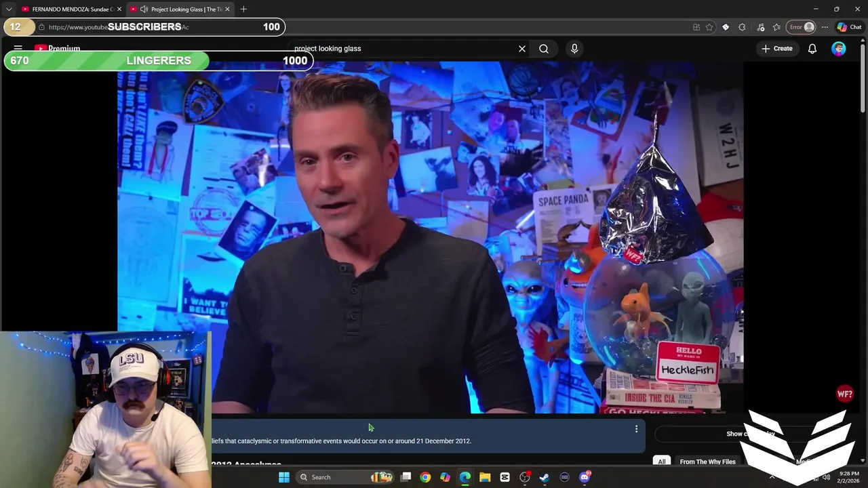This screenshot has width=868, height=488.
Task: Click the Windows taskbar Search box
Action: click(x=344, y=477)
